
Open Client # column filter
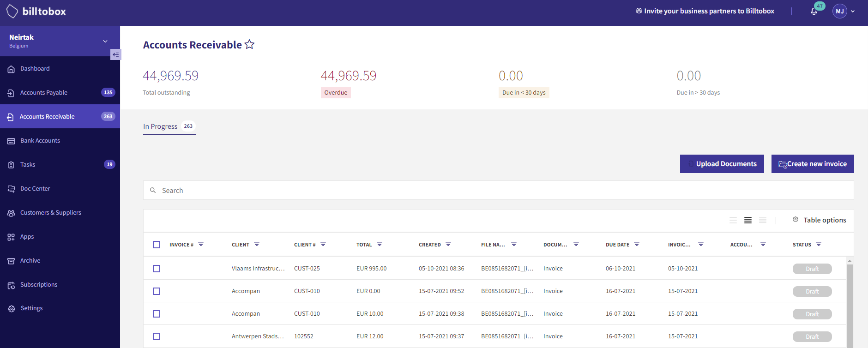pos(323,245)
